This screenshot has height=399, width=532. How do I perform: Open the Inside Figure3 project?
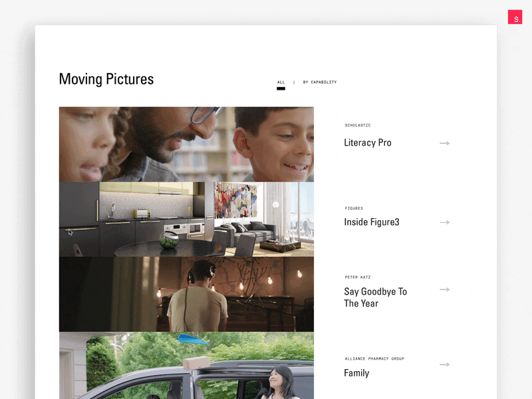click(371, 221)
